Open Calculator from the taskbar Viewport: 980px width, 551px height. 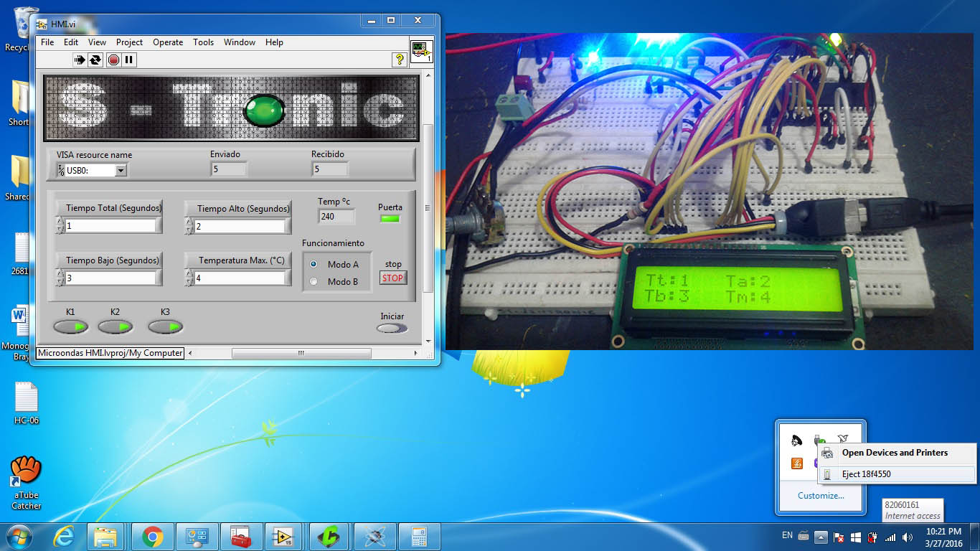pos(418,537)
